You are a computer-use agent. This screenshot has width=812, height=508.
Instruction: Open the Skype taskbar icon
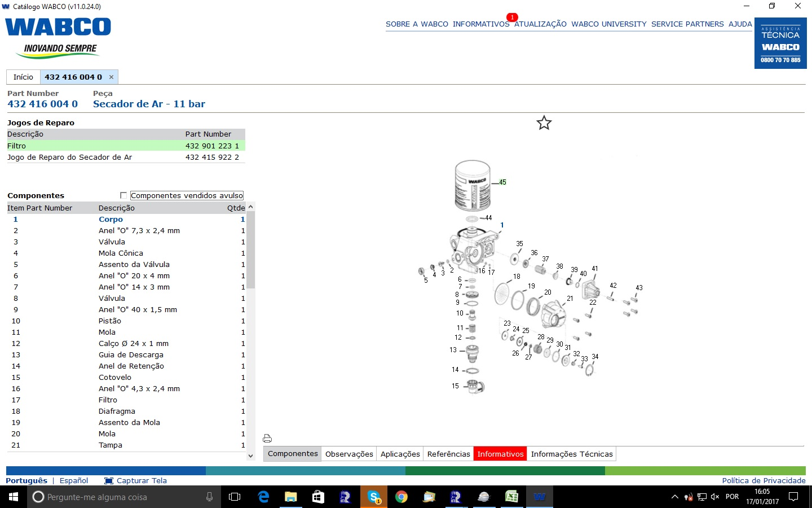click(x=373, y=497)
